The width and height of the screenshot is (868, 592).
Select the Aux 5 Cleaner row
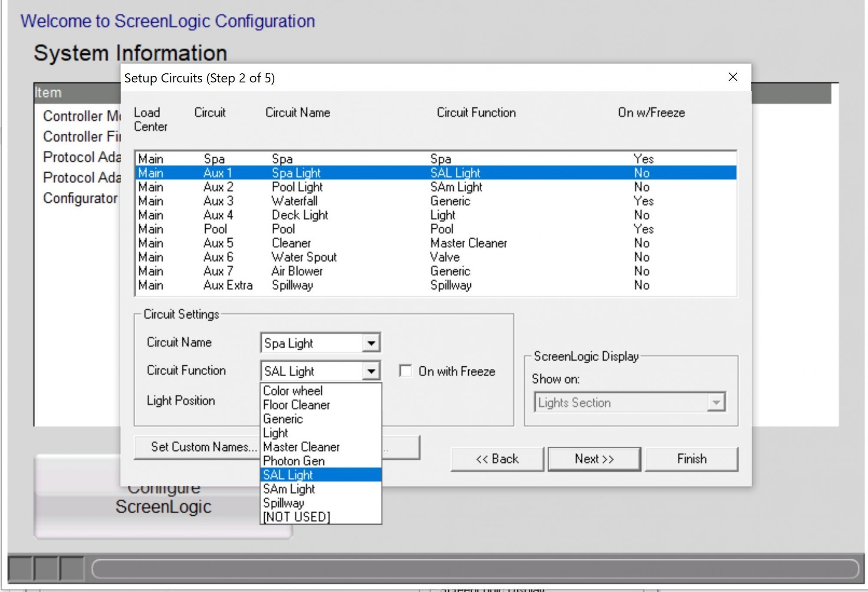[x=436, y=243]
